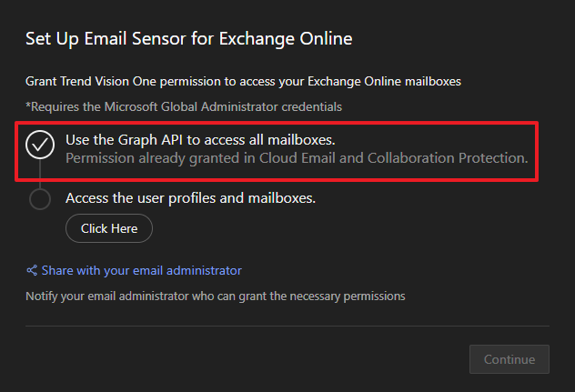Click the horizontal divider above Continue
Screen dimensions: 575x392
pos(287,326)
